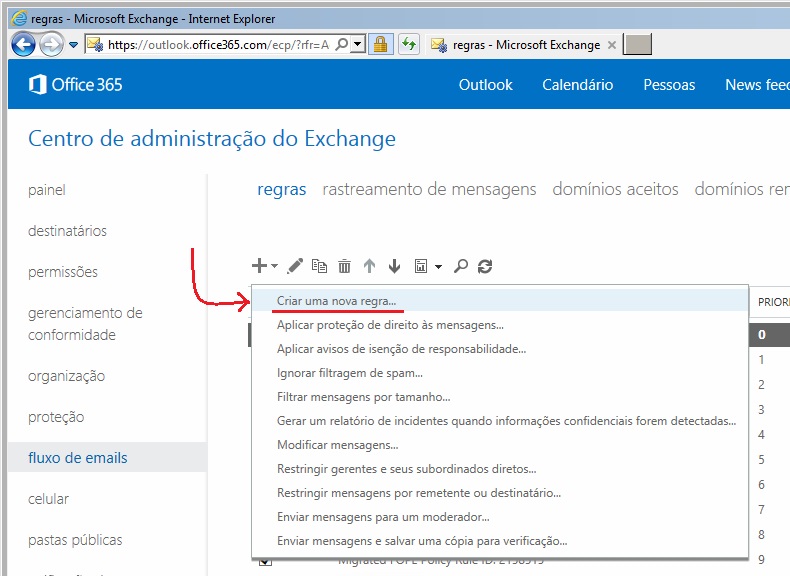790x576 pixels.
Task: Refresh the rules list
Action: (x=485, y=266)
